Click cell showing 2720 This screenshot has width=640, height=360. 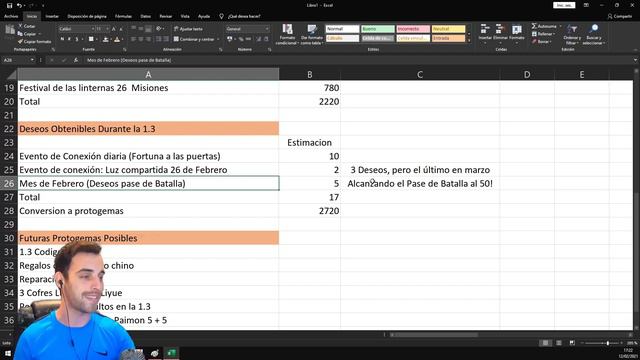click(310, 211)
